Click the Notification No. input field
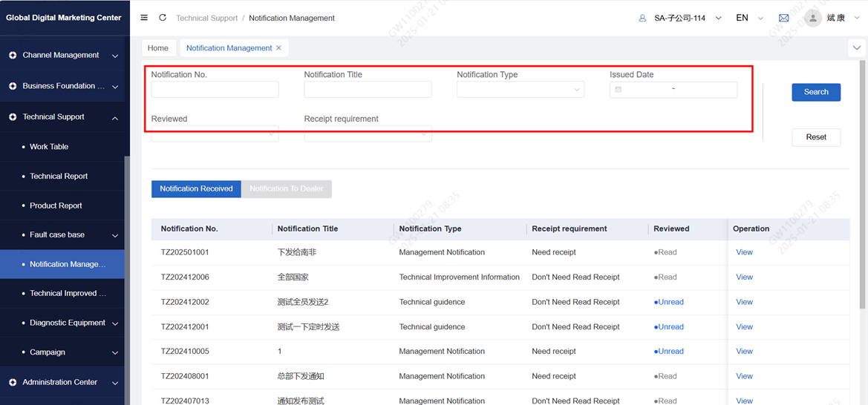 pyautogui.click(x=215, y=90)
